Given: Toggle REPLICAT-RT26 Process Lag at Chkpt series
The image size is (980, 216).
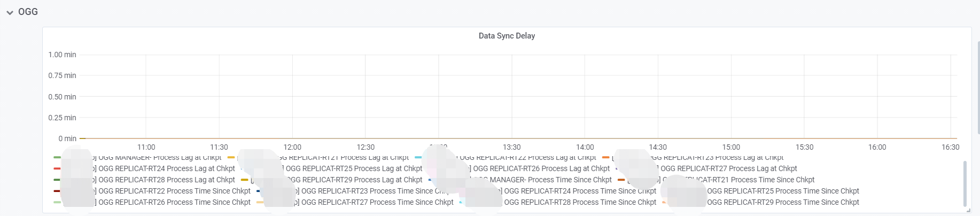Looking at the screenshot, I should point(541,168).
